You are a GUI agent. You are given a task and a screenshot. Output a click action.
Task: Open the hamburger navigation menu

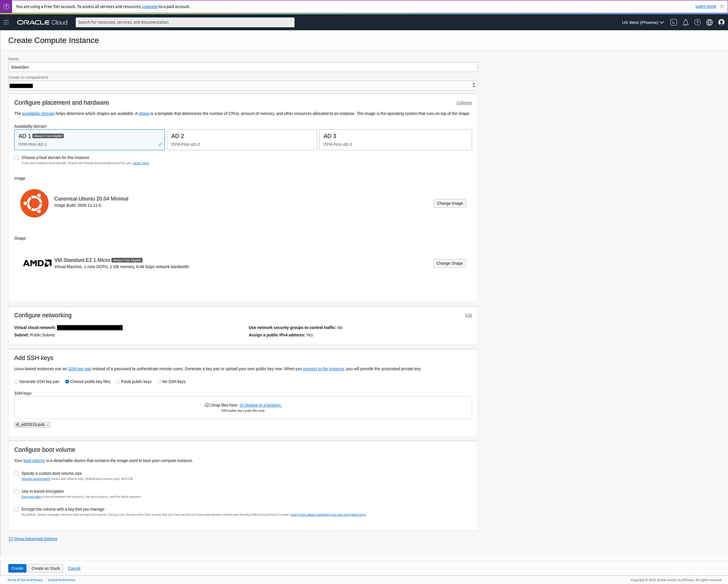click(6, 22)
